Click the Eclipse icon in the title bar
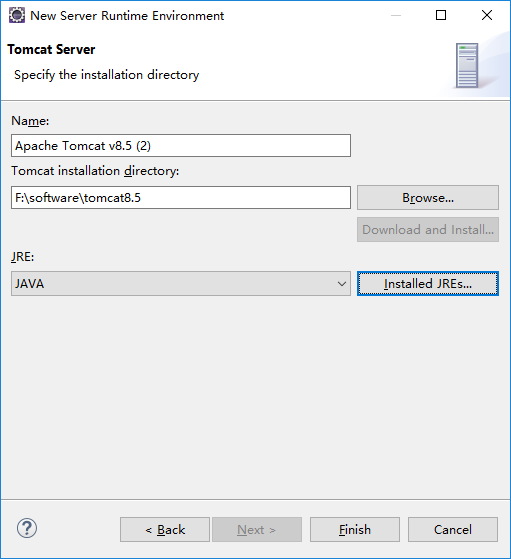The height and width of the screenshot is (559, 511). [x=17, y=16]
